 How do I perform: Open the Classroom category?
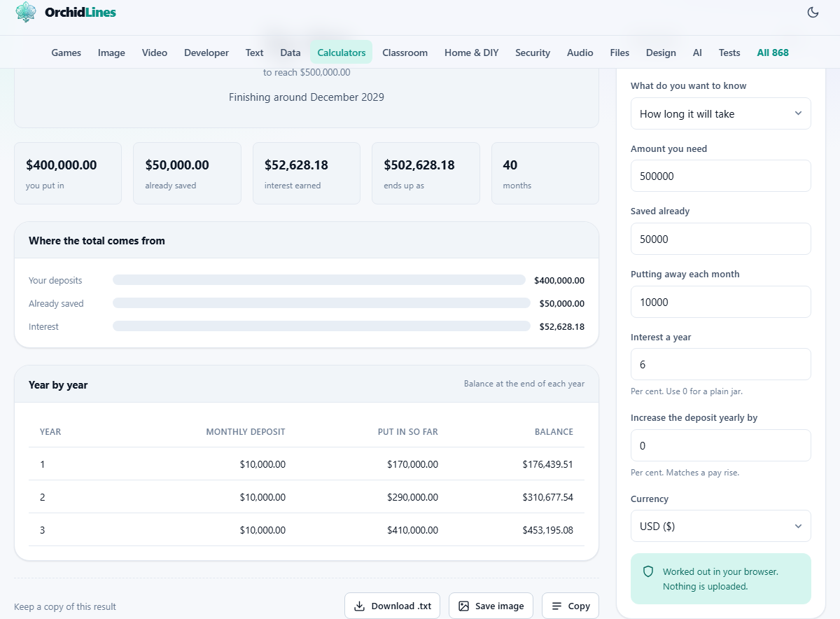tap(405, 53)
